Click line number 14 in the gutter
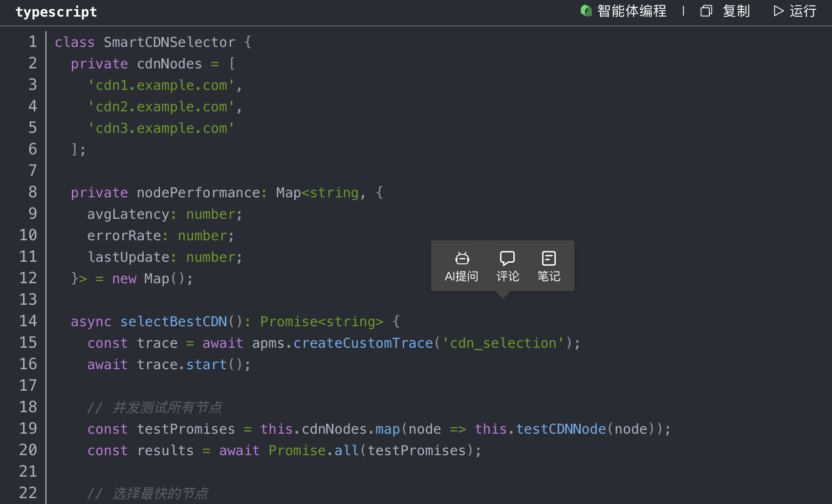 (28, 321)
